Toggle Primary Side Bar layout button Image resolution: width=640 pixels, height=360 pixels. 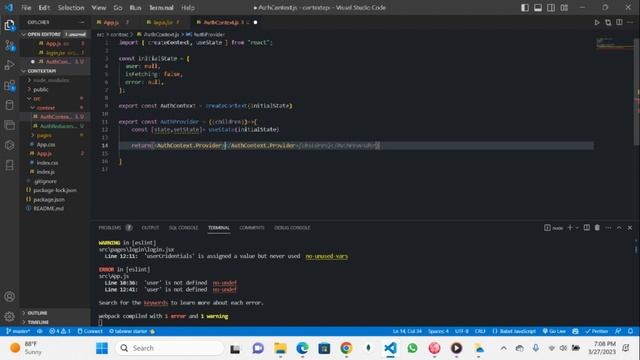click(x=525, y=8)
